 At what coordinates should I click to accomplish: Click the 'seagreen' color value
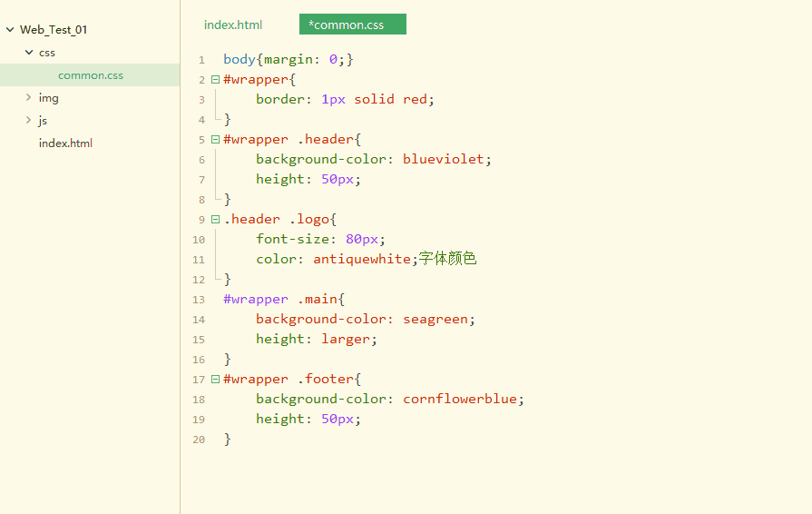[435, 319]
